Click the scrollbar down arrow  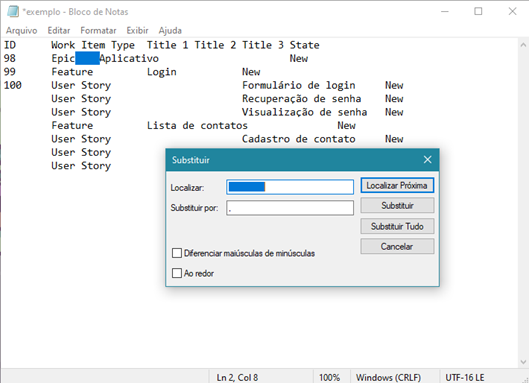[x=523, y=362]
